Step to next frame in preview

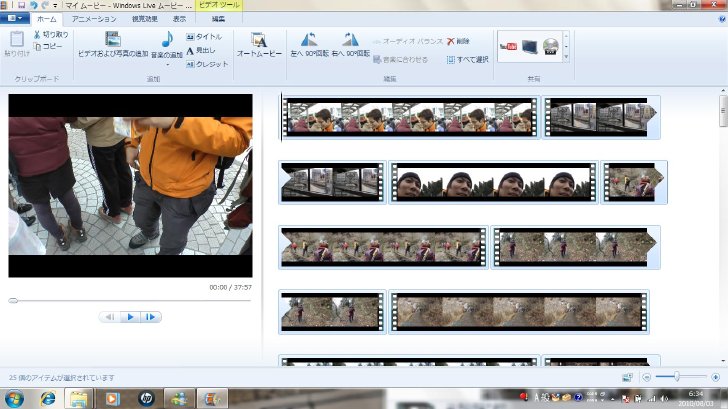[x=150, y=317]
